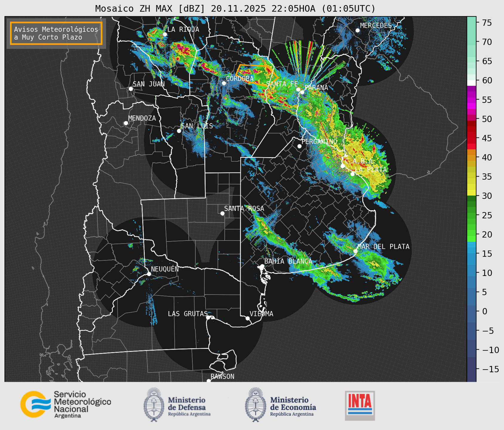This screenshot has height=430, width=504.
Task: Click the orange warning polygon near Cordoba
Action: point(257,75)
